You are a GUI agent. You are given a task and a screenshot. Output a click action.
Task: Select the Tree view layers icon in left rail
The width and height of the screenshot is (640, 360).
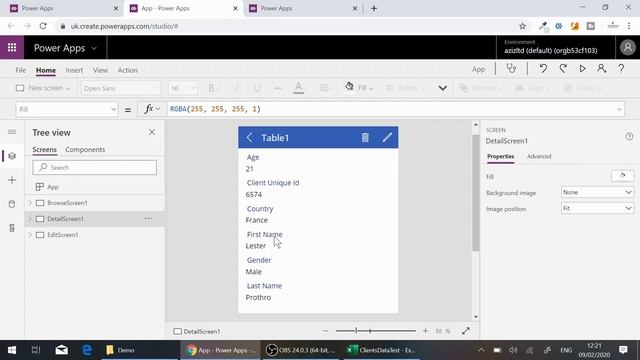pos(12,156)
